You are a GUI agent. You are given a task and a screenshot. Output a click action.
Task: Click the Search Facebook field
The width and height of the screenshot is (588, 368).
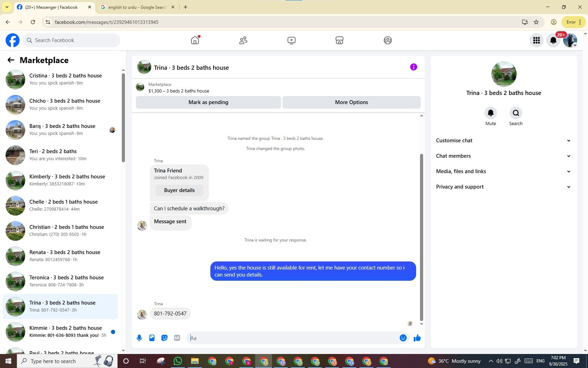(x=72, y=40)
